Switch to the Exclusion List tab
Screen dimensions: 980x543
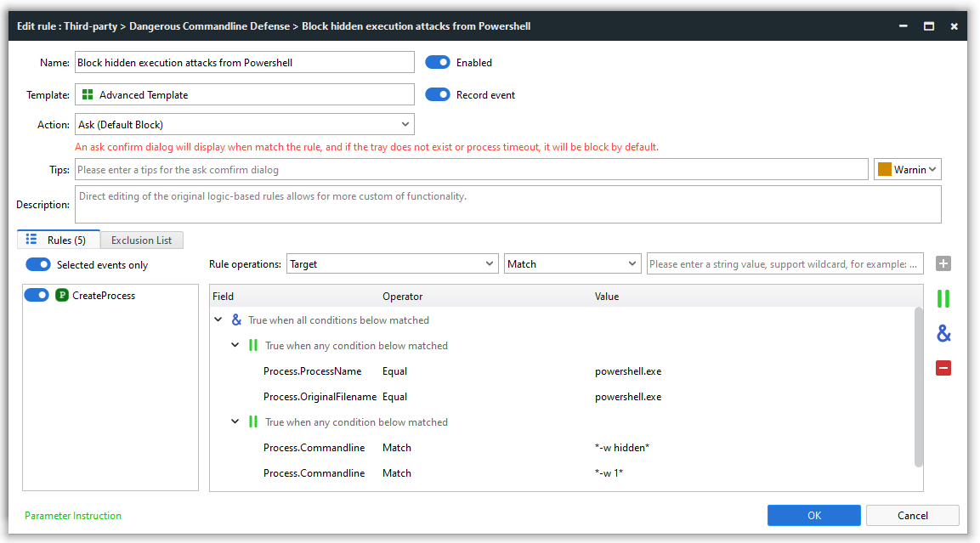pyautogui.click(x=141, y=240)
